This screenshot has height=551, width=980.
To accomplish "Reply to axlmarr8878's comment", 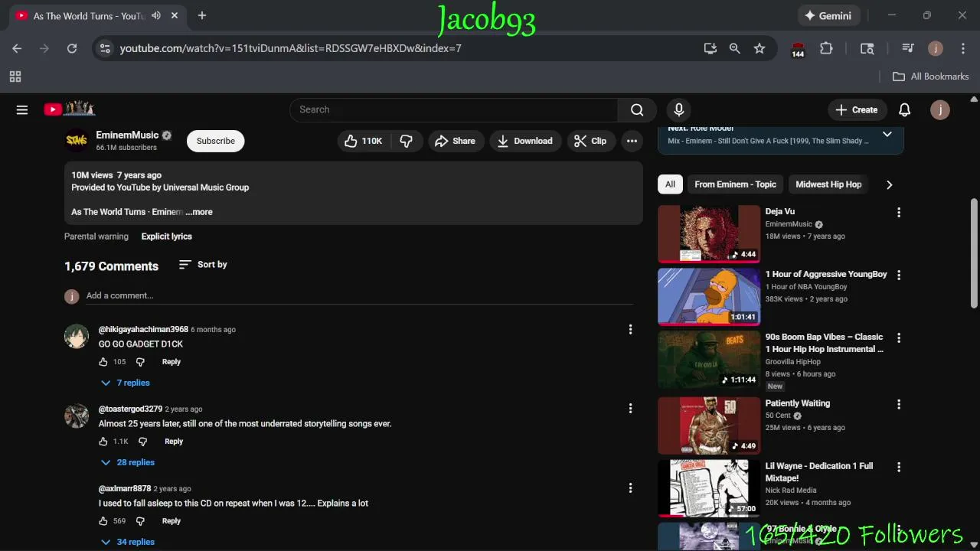I will pyautogui.click(x=171, y=521).
